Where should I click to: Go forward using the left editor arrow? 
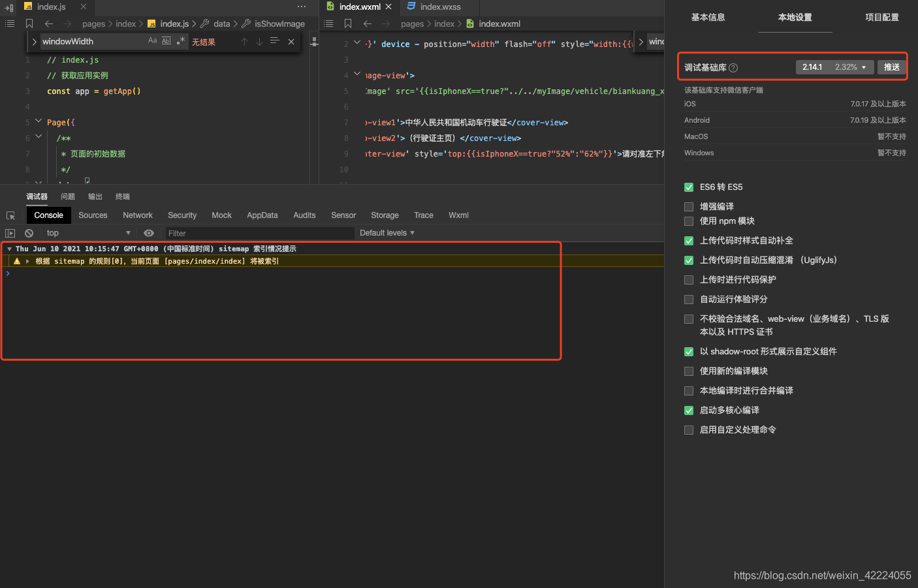[67, 23]
